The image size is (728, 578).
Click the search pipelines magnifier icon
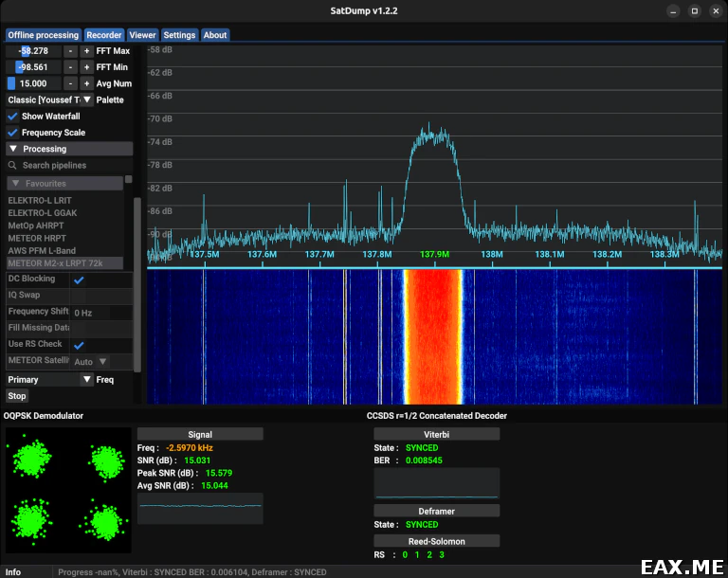(x=12, y=165)
